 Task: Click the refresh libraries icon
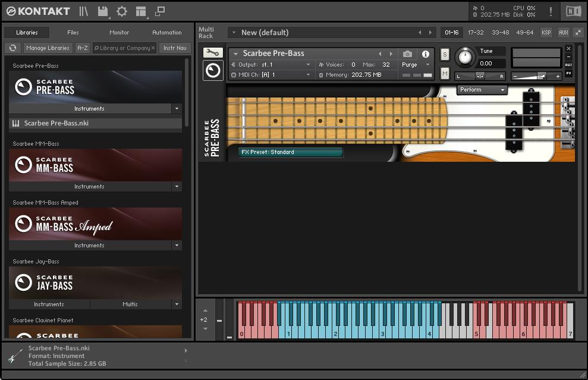12,48
